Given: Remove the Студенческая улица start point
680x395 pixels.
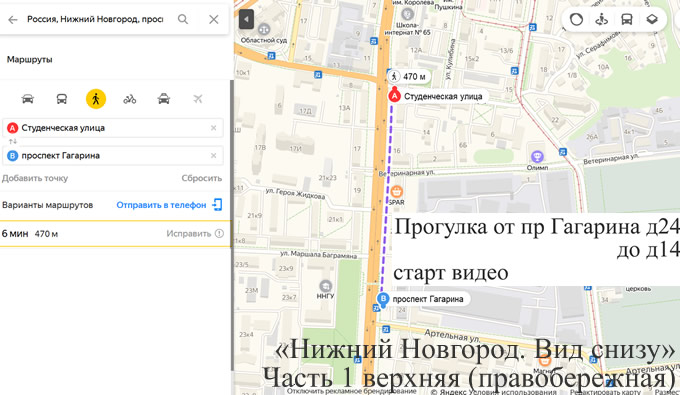Looking at the screenshot, I should pyautogui.click(x=213, y=128).
